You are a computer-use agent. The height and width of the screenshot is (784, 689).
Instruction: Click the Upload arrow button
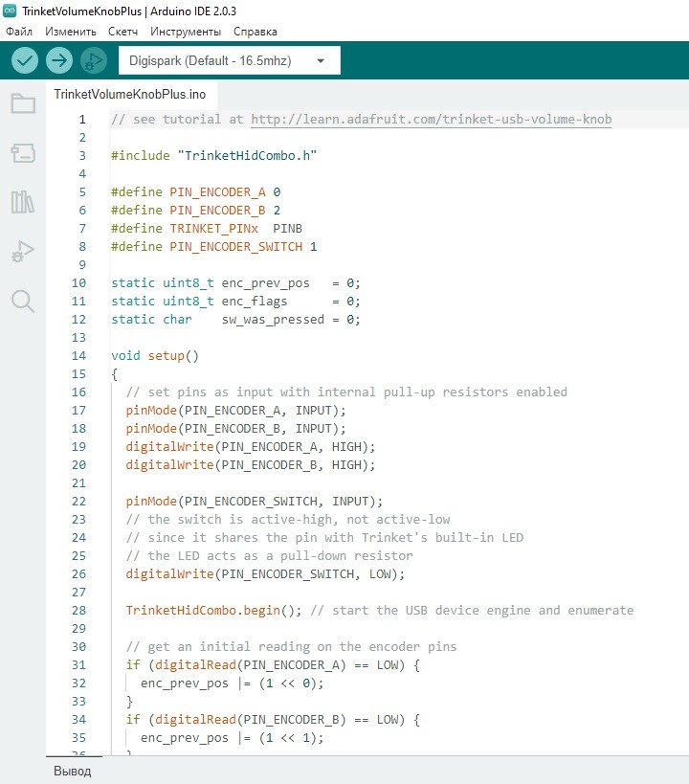click(59, 60)
